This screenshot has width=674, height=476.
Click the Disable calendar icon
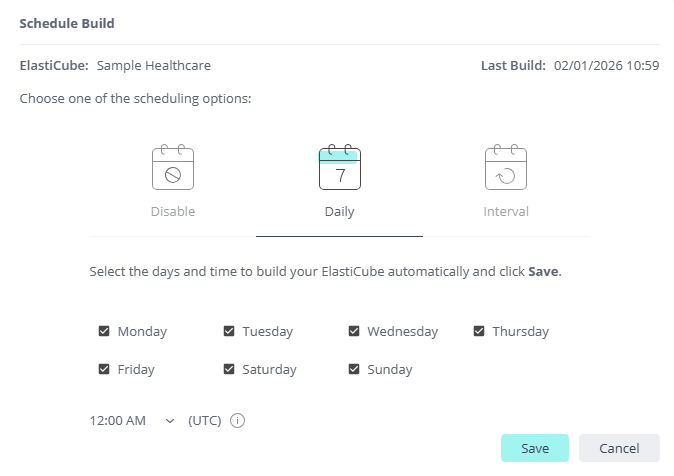tap(173, 168)
